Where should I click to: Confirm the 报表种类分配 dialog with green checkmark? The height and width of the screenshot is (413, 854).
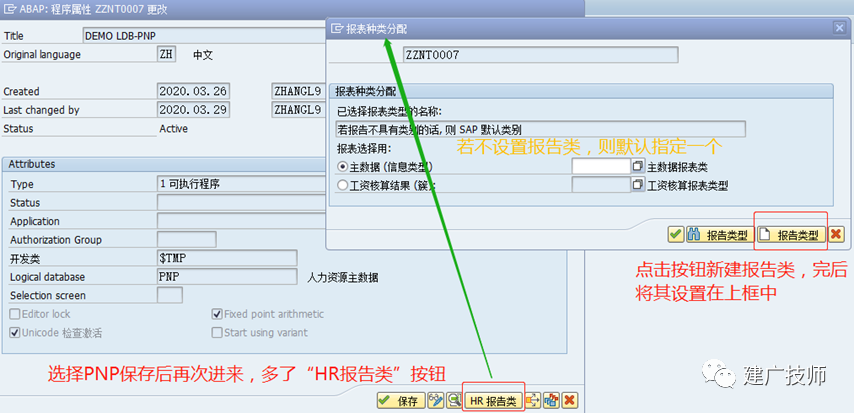[675, 235]
